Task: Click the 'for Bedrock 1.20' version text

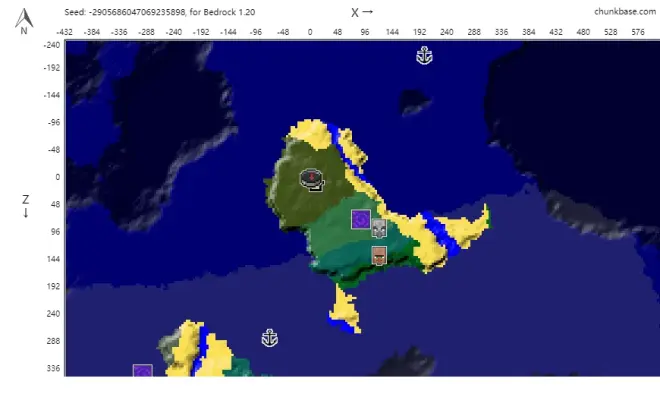Action: tap(220, 12)
